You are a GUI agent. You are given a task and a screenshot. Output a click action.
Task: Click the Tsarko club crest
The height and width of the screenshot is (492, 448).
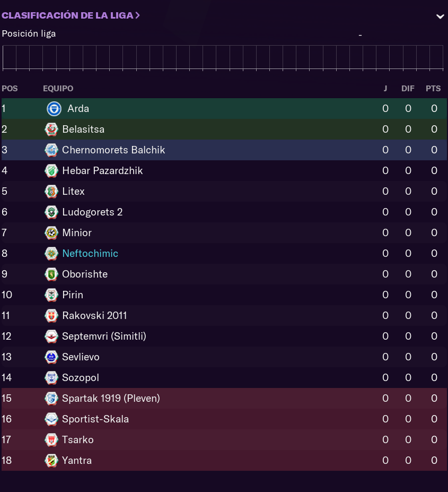coord(51,440)
